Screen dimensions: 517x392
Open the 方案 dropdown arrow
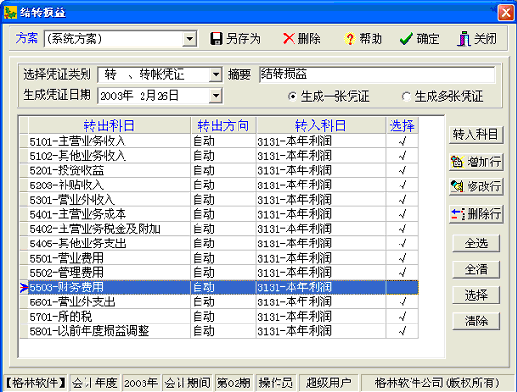point(189,39)
